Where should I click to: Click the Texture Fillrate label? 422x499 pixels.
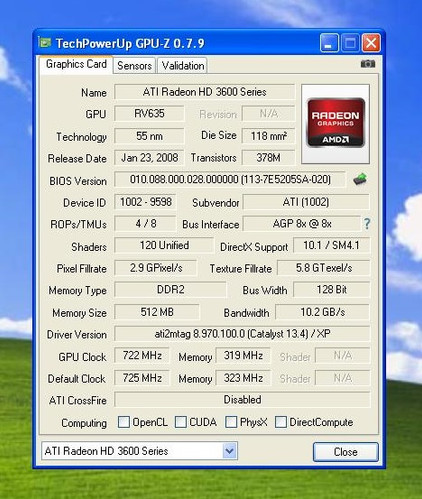[x=241, y=269]
